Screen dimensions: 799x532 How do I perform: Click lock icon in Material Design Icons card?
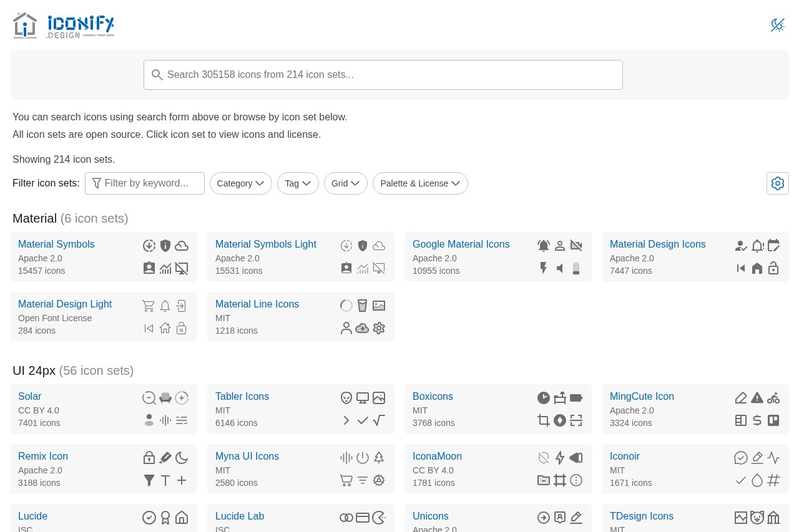pyautogui.click(x=773, y=268)
